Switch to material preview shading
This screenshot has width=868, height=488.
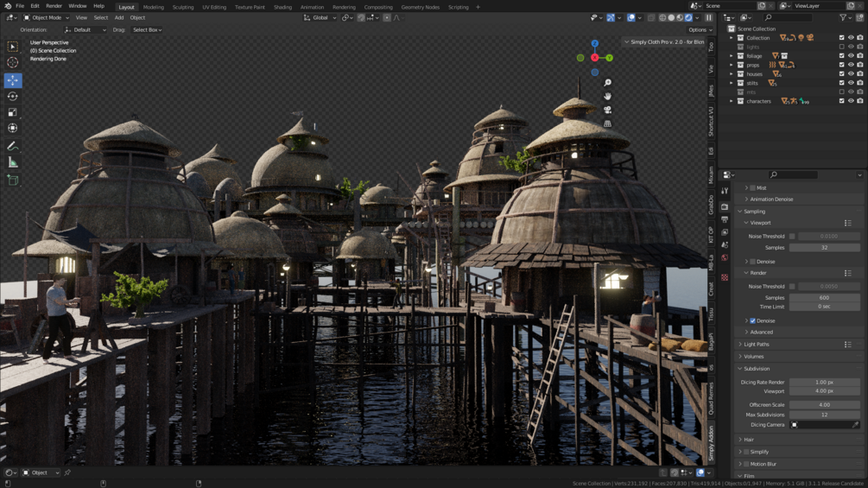[x=680, y=17]
